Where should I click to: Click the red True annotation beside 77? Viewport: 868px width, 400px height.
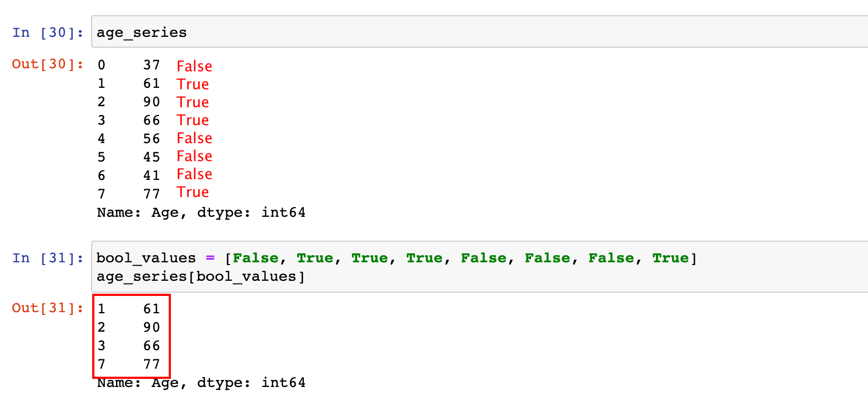[193, 192]
